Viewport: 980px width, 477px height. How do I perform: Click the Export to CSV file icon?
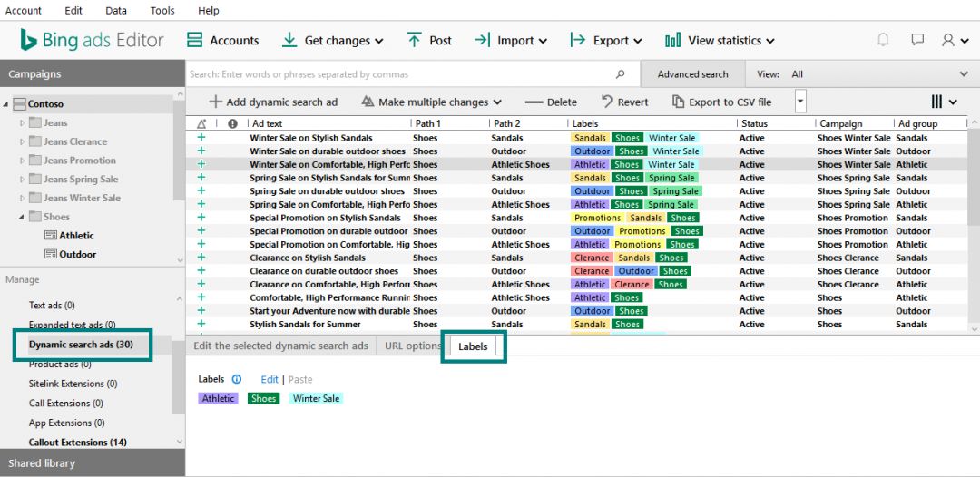(678, 102)
